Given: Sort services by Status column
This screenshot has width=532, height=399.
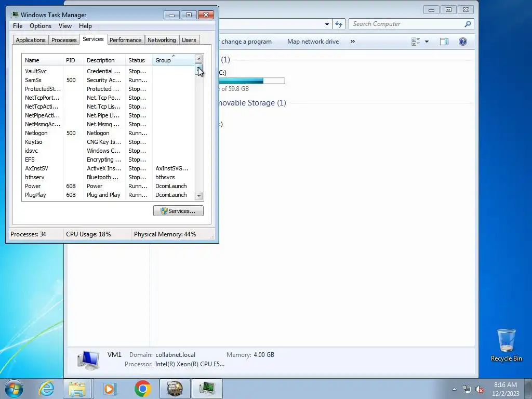Looking at the screenshot, I should click(x=139, y=60).
